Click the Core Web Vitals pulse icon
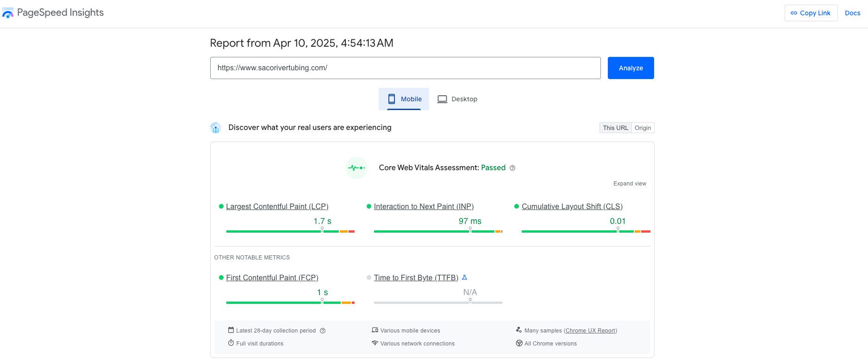Image resolution: width=868 pixels, height=364 pixels. [356, 168]
